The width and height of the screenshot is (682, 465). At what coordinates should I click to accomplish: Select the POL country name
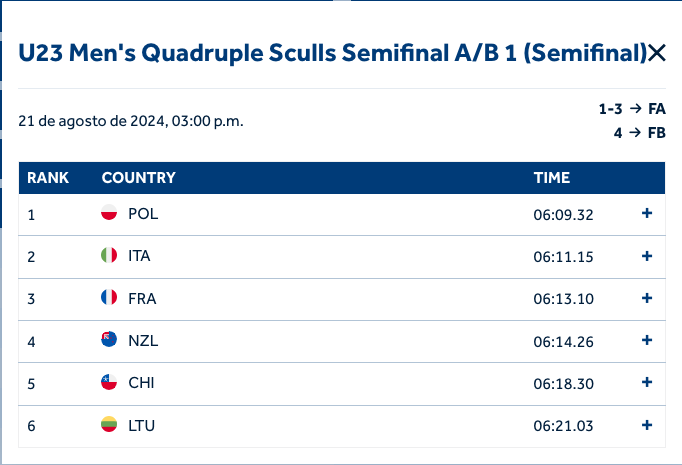(143, 214)
